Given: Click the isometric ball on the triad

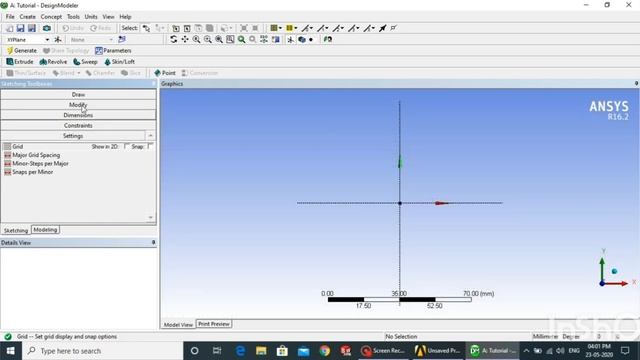Looking at the screenshot, I should pyautogui.click(x=614, y=271).
